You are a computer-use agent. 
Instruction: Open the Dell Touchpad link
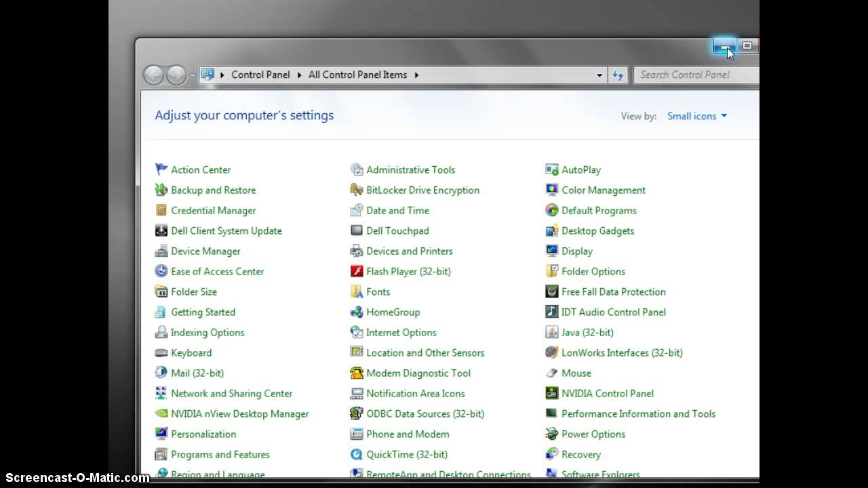pyautogui.click(x=397, y=230)
